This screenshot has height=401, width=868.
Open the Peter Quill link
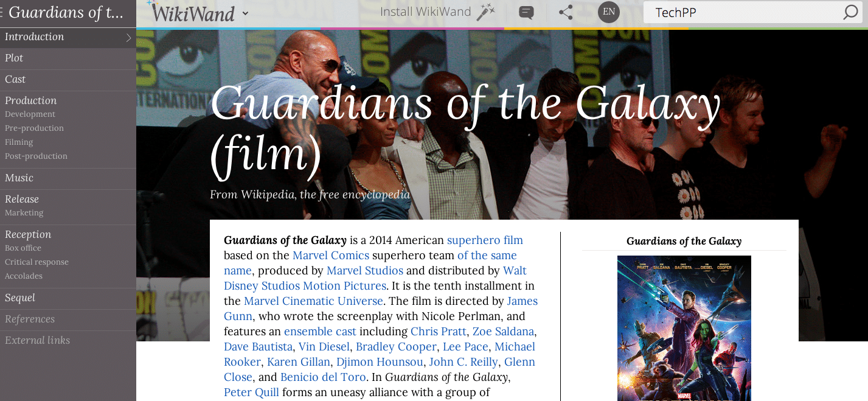(251, 392)
